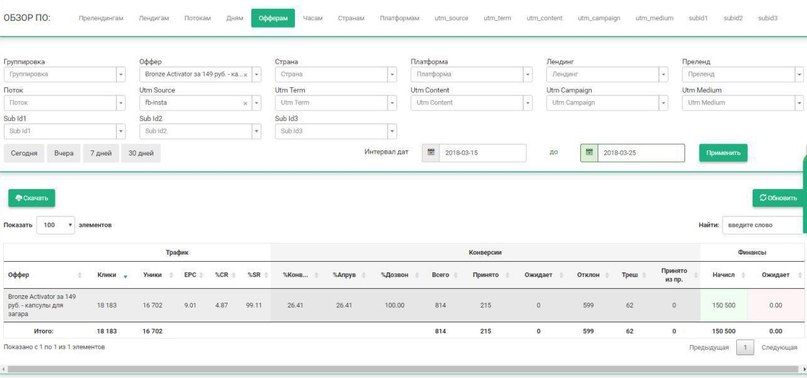Switch to the Лендингам tab

(x=154, y=18)
